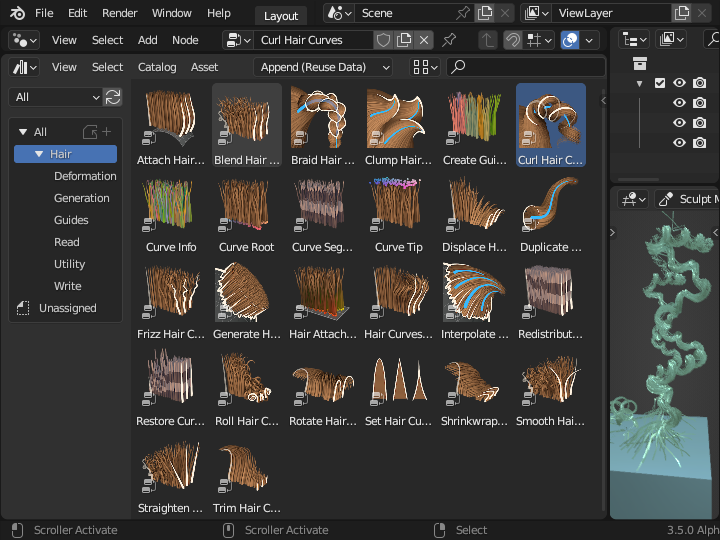Screen dimensions: 720x540
Task: Toggle the node tree pin icon
Action: pyautogui.click(x=449, y=40)
